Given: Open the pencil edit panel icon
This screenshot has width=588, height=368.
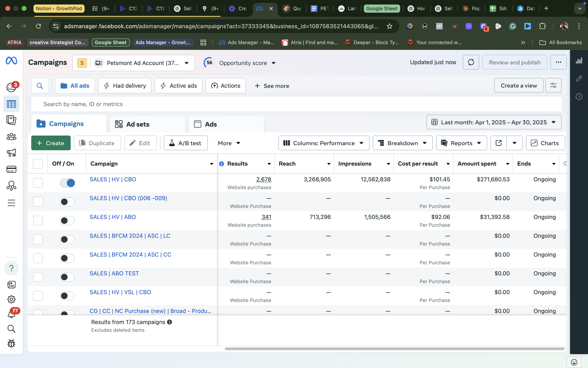Looking at the screenshot, I should pos(579,78).
